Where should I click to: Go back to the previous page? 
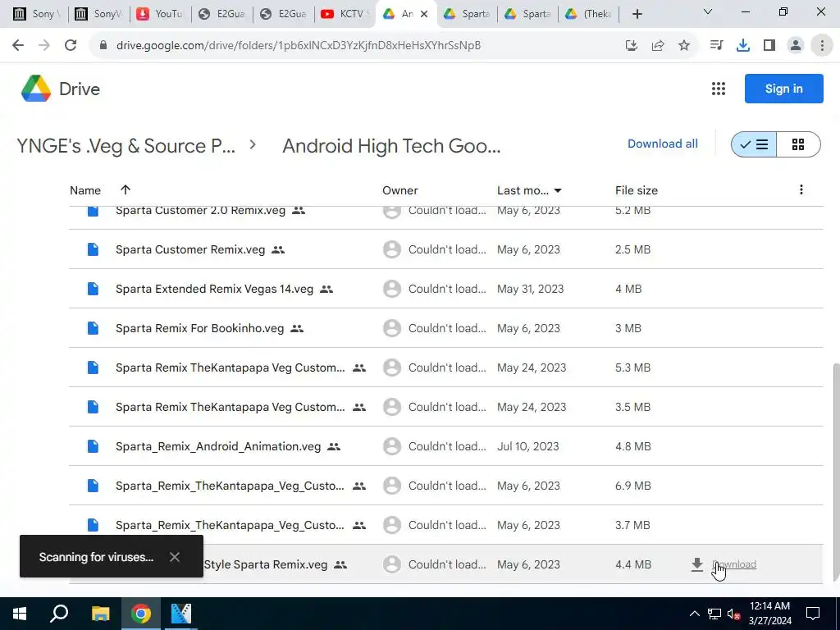click(18, 46)
